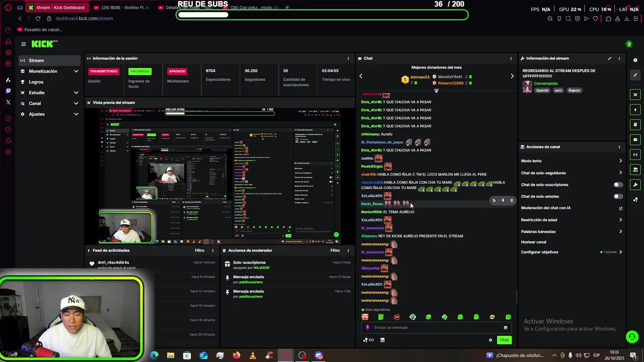Insert the first face emote under chat
This screenshot has width=644, height=362.
click(365, 317)
